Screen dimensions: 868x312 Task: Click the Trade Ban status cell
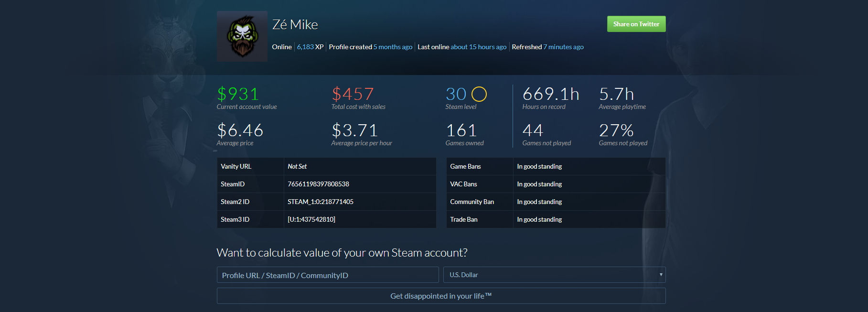point(589,219)
